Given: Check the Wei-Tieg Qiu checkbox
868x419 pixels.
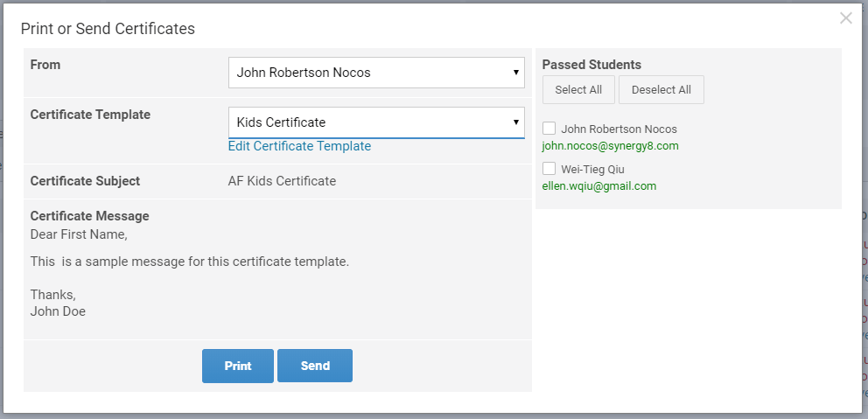Looking at the screenshot, I should click(x=549, y=169).
